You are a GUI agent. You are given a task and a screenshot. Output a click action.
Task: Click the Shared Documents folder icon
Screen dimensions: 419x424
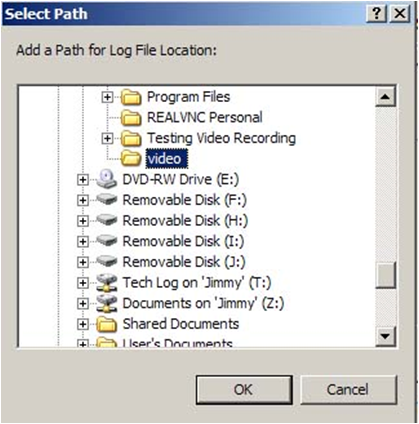[x=107, y=324]
